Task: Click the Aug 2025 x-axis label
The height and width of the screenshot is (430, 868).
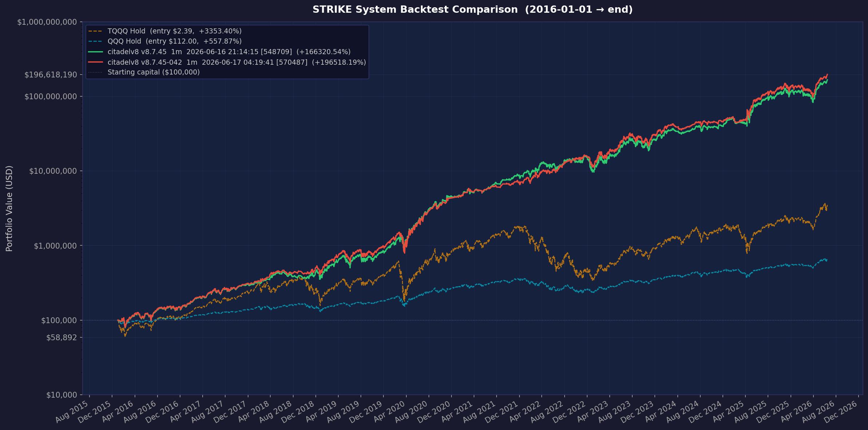Action: 751,411
